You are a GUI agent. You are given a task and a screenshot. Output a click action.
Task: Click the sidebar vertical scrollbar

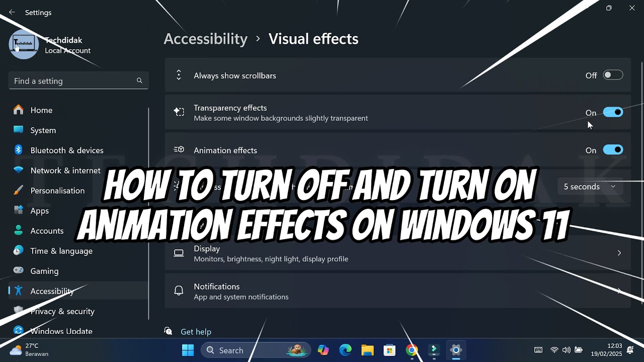[x=148, y=214]
